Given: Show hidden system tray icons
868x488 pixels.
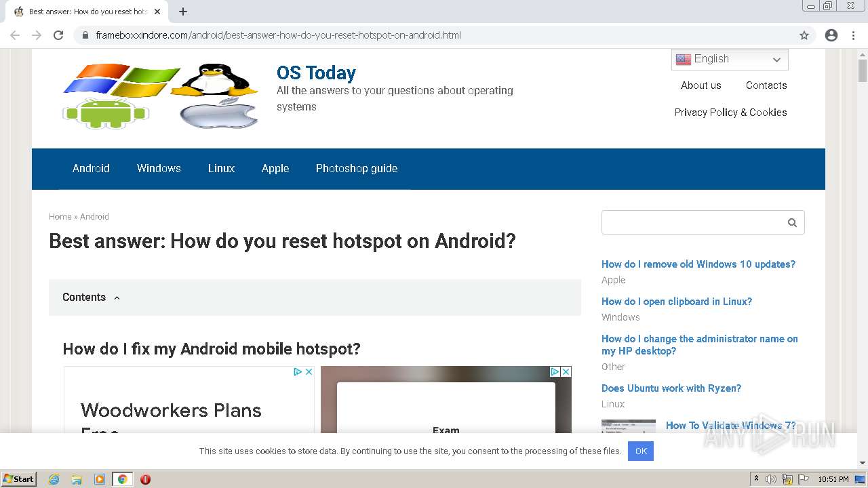Looking at the screenshot, I should click(x=756, y=479).
